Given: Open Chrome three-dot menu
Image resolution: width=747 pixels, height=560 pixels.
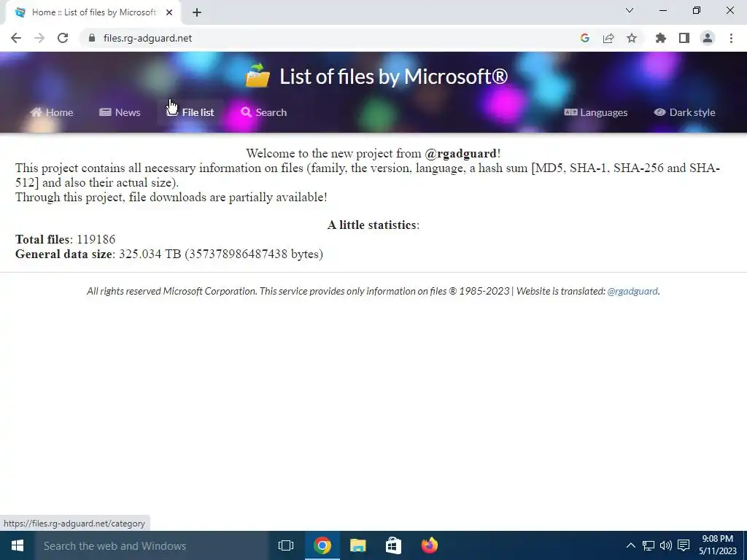Looking at the screenshot, I should [731, 38].
